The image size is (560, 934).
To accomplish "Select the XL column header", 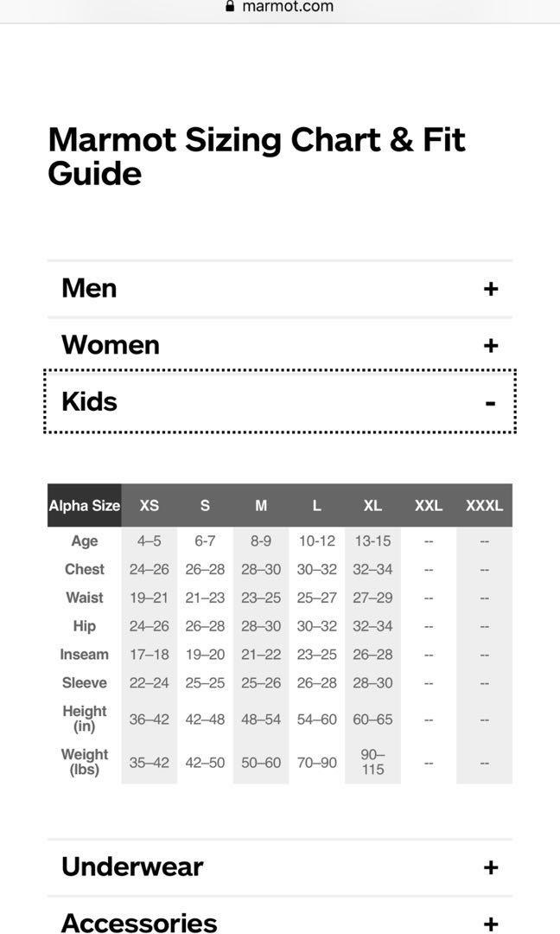I will (372, 505).
